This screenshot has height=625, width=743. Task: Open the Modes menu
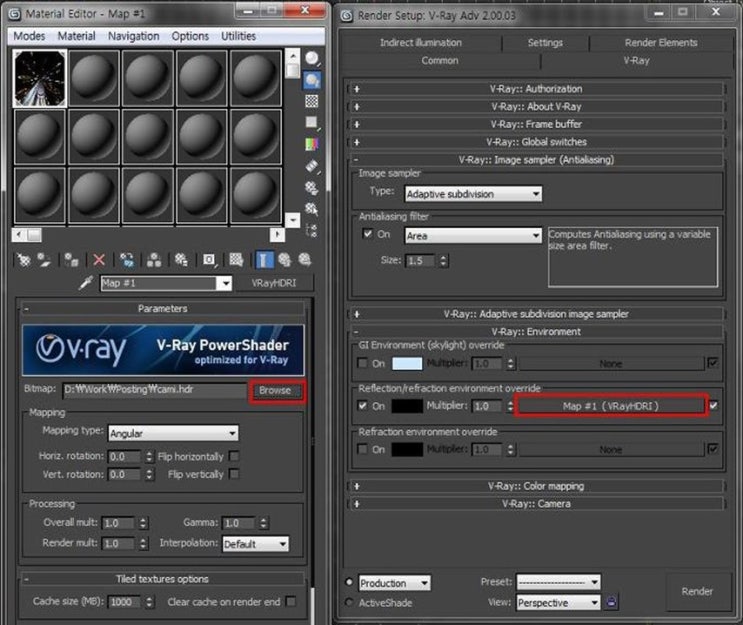(x=29, y=36)
